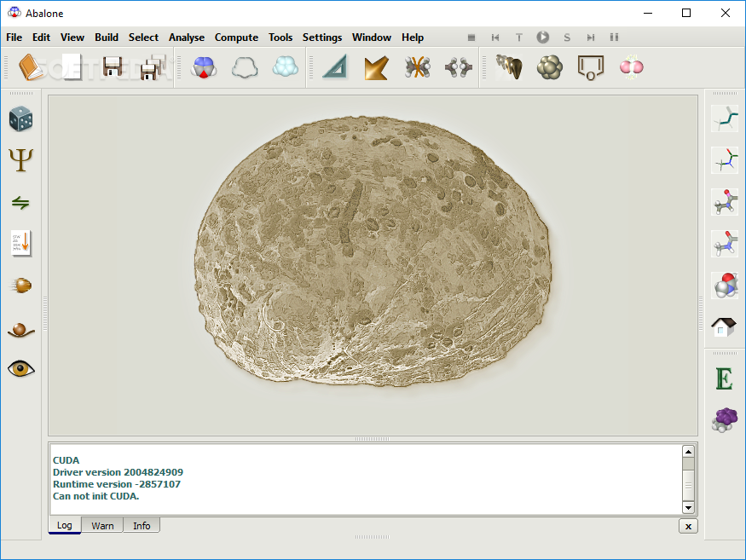Click the 'Can not init CUDA.' log line
The image size is (746, 560).
coord(96,496)
